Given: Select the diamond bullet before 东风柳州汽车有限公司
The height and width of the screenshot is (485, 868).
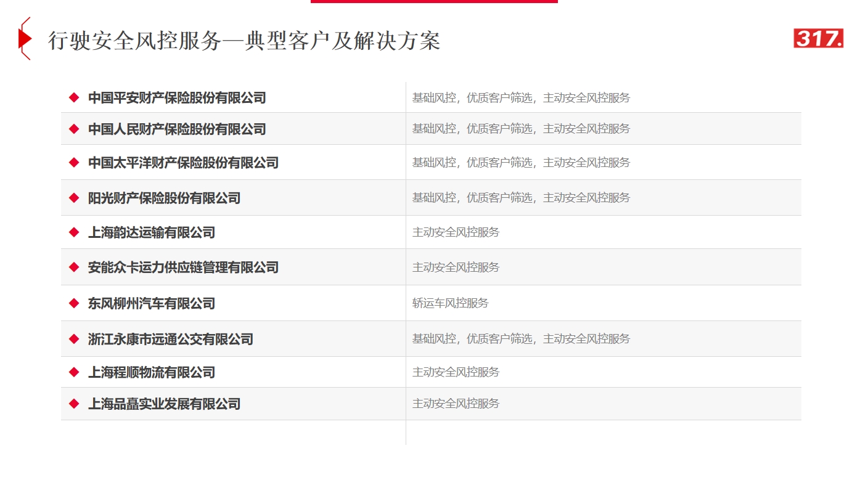Looking at the screenshot, I should pos(74,303).
